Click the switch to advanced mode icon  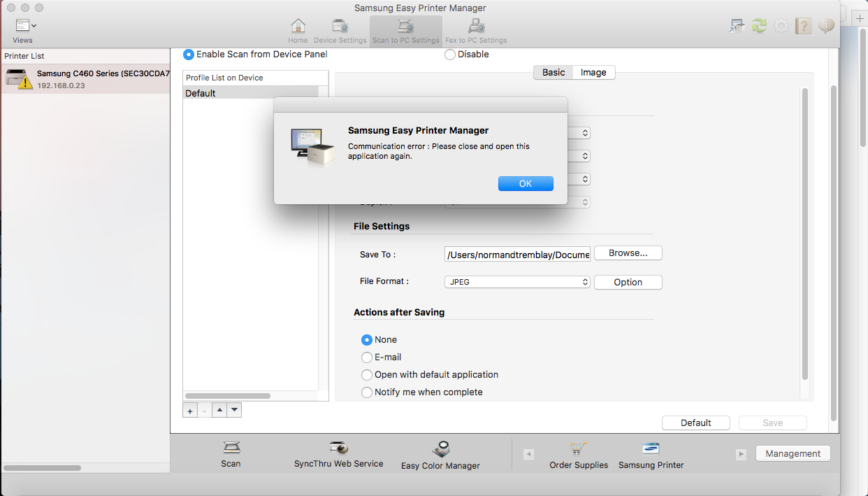736,26
